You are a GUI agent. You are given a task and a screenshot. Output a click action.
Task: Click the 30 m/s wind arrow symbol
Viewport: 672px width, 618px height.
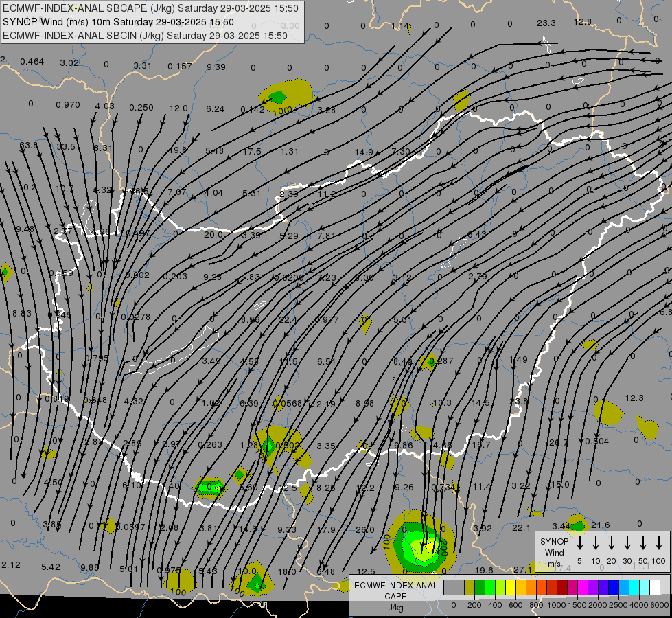(x=627, y=543)
